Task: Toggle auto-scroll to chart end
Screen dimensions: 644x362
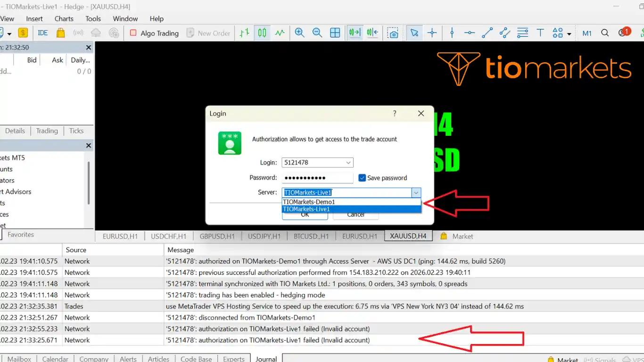Action: point(354,33)
